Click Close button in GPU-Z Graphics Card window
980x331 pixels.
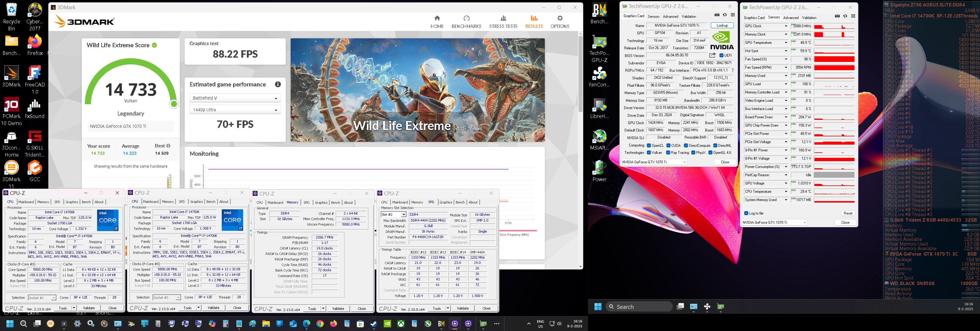click(x=725, y=162)
